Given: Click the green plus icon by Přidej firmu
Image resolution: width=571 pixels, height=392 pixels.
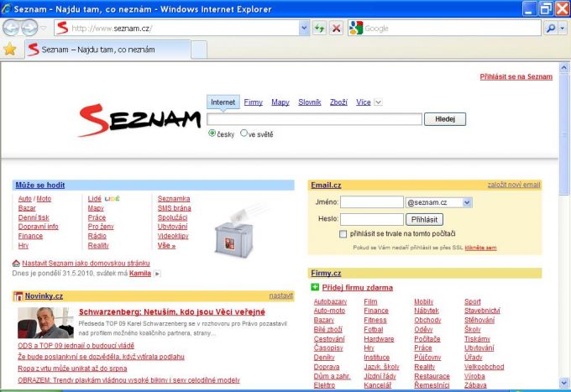Looking at the screenshot, I should 315,287.
